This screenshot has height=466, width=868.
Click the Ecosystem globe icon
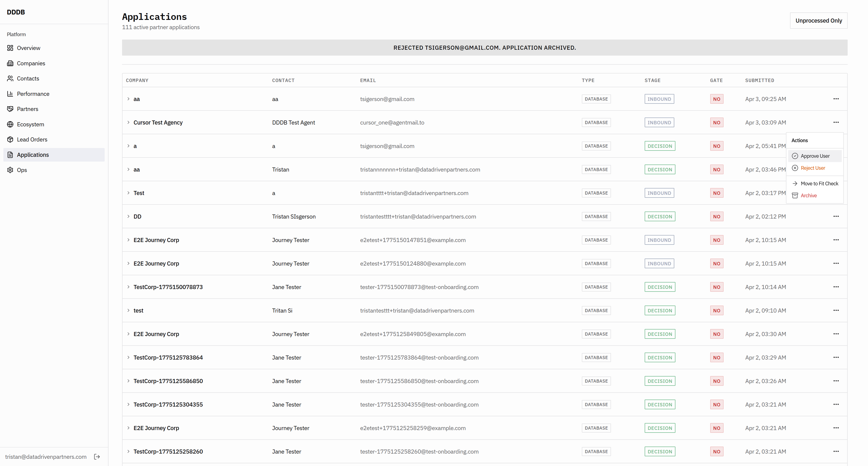click(x=10, y=124)
